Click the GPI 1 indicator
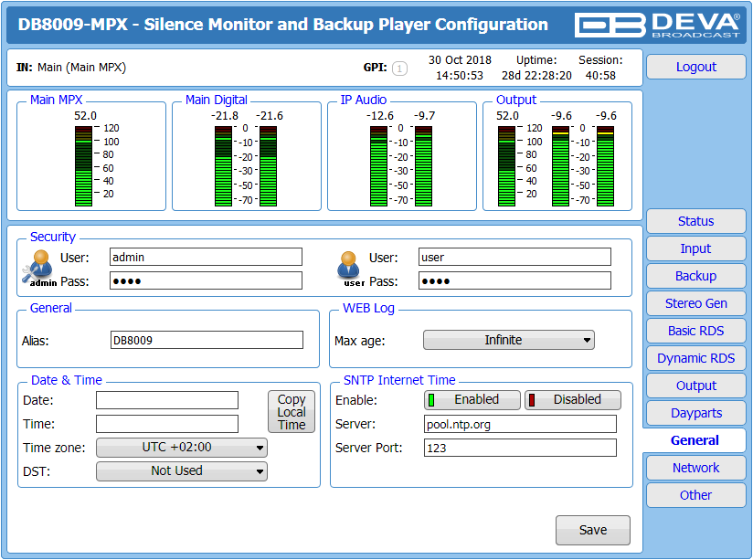Viewport: 753px width, 560px height. pyautogui.click(x=399, y=69)
